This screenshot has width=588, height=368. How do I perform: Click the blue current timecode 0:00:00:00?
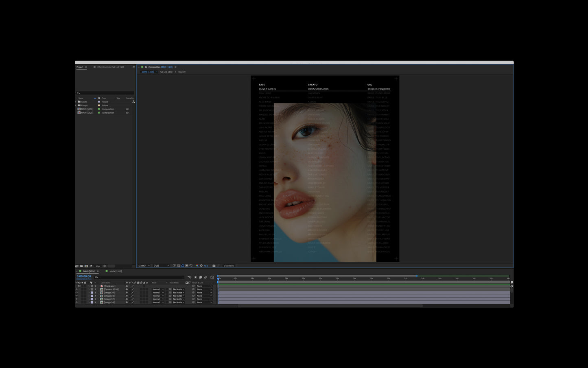click(x=84, y=276)
